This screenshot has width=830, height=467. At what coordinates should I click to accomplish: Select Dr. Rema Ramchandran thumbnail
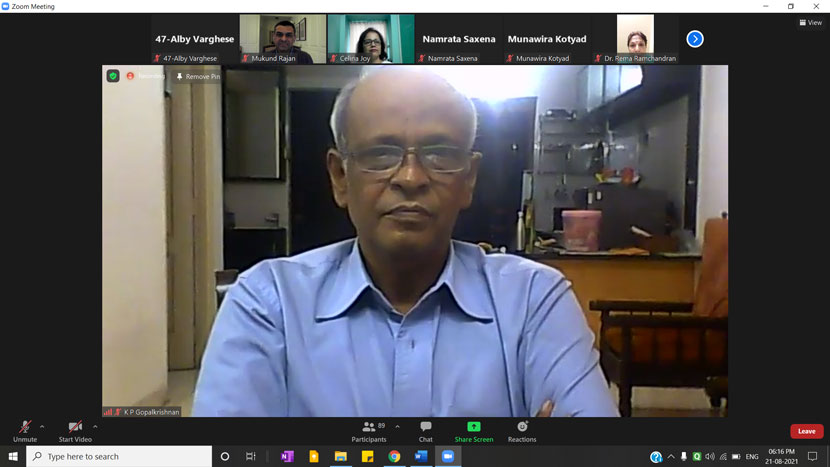click(635, 39)
